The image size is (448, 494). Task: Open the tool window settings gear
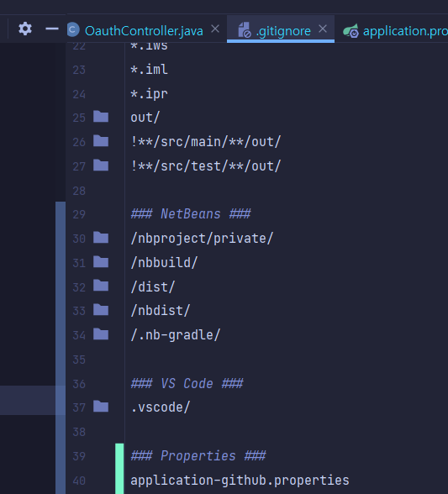25,29
